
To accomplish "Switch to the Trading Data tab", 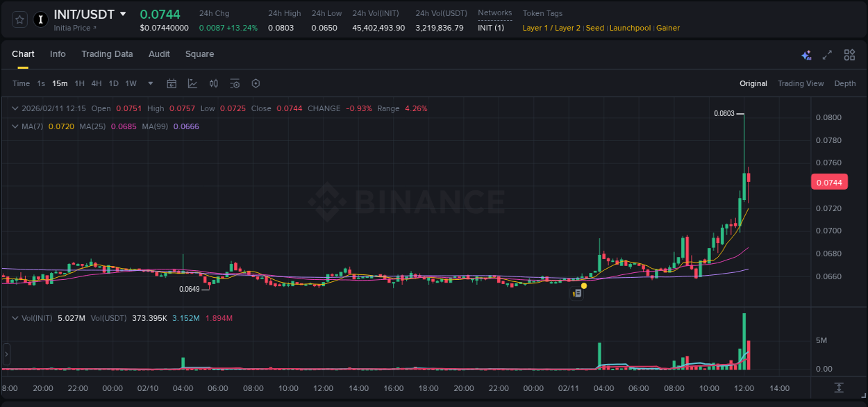I will pyautogui.click(x=107, y=54).
